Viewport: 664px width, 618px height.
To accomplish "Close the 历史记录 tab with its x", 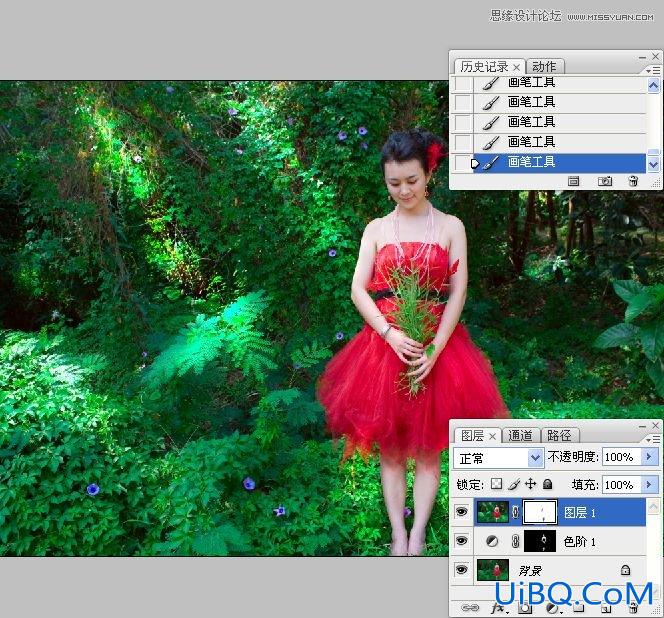I will click(516, 67).
